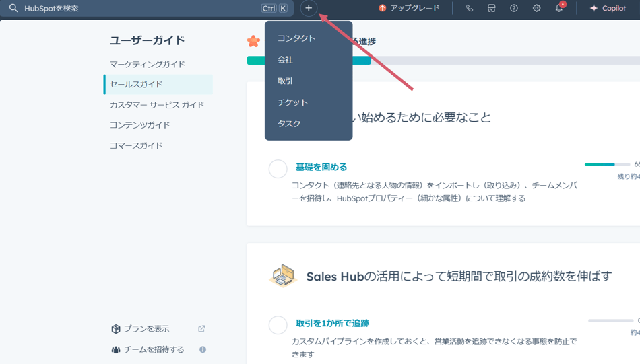
Task: Click info icon next to チームを招待する
Action: pos(203,349)
